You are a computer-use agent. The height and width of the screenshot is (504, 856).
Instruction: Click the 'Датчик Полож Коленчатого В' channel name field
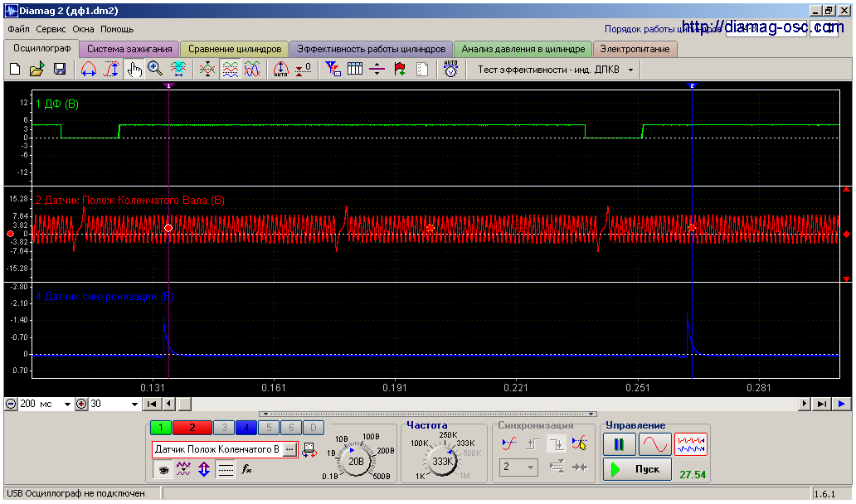tap(218, 449)
